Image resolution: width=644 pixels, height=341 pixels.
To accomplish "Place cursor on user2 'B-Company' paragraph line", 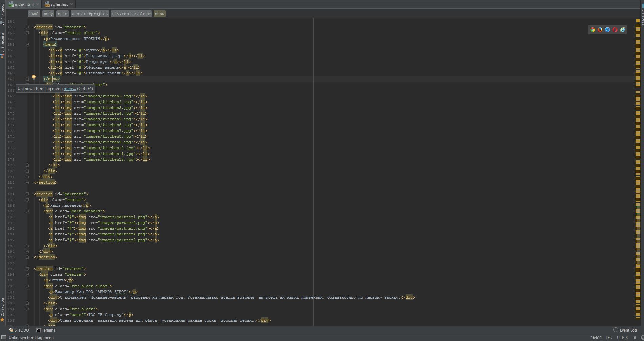I will tap(91, 315).
